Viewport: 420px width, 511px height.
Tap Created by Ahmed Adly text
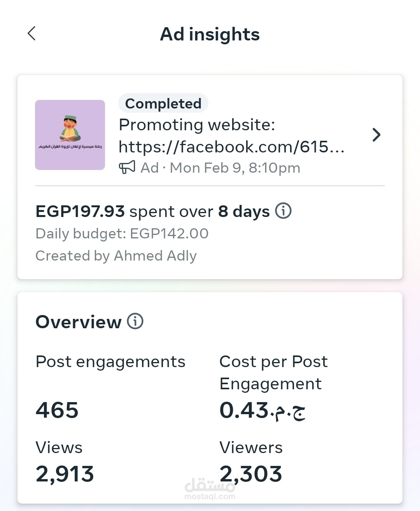click(116, 256)
